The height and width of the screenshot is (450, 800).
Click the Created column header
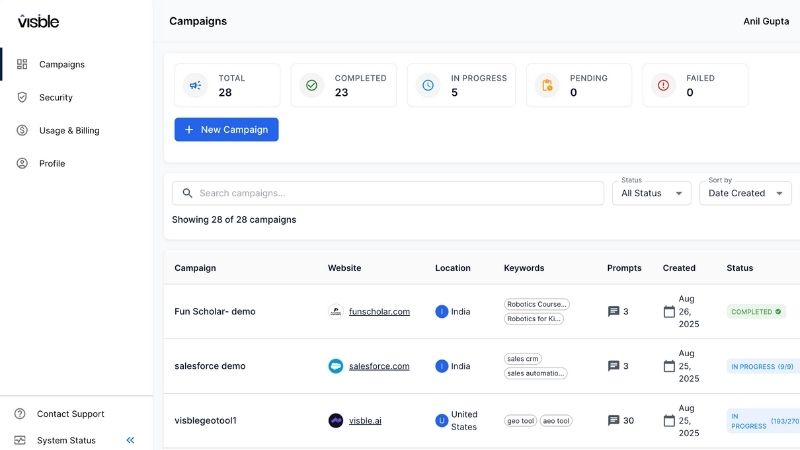click(679, 268)
